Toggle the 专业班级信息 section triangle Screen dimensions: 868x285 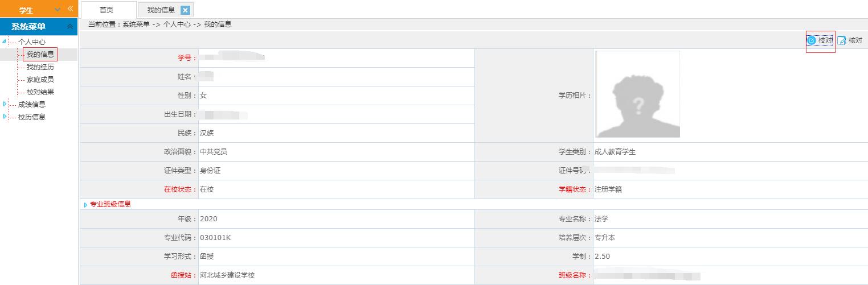(85, 205)
